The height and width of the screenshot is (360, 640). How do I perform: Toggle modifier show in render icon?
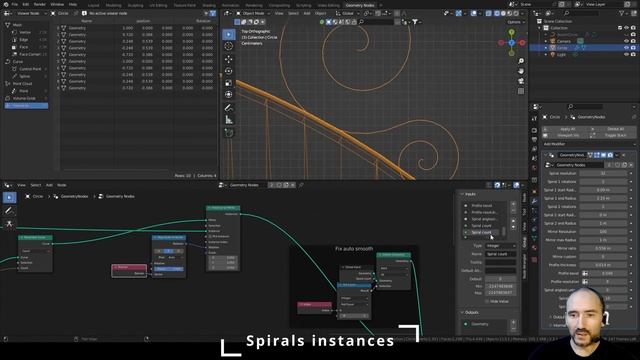point(610,155)
